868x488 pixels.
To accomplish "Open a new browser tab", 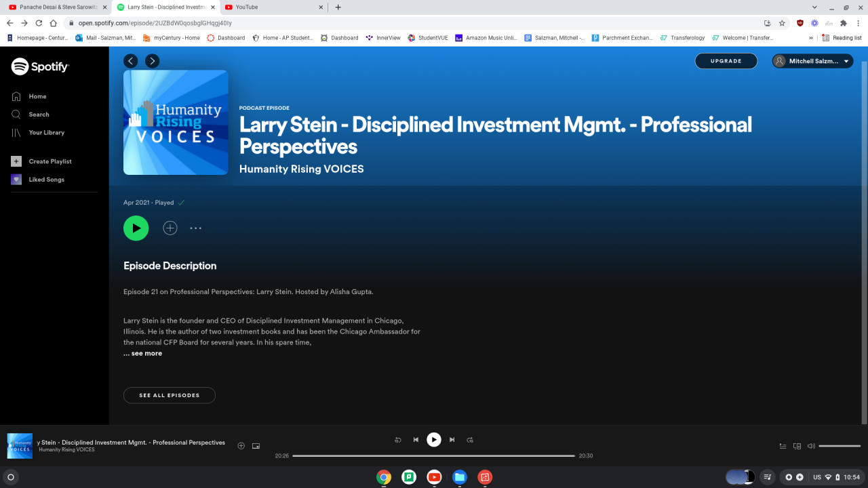I will pyautogui.click(x=338, y=7).
